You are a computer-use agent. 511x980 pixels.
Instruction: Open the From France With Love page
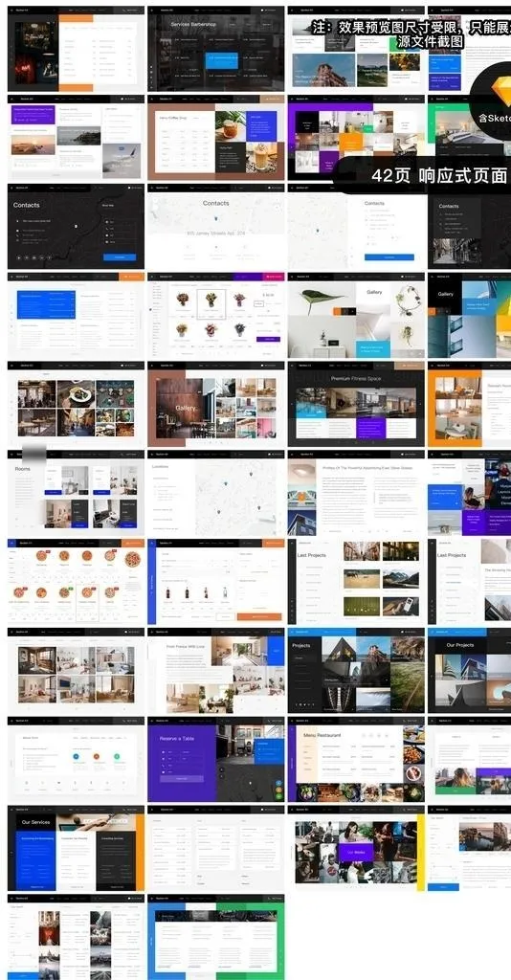coord(216,670)
